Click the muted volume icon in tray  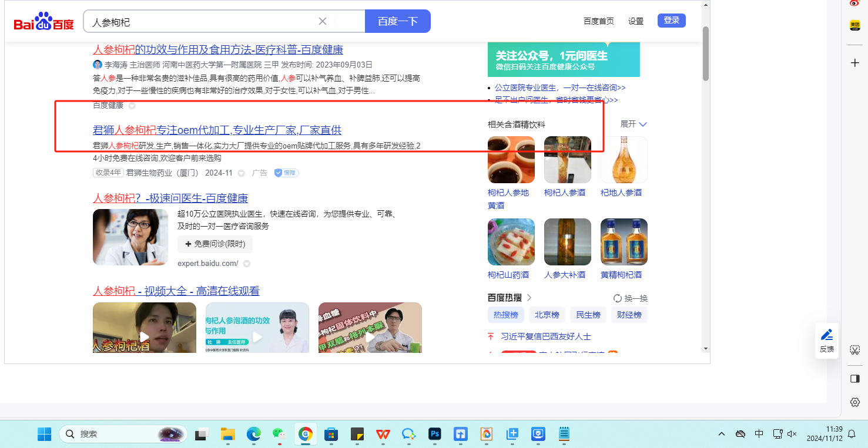point(792,434)
